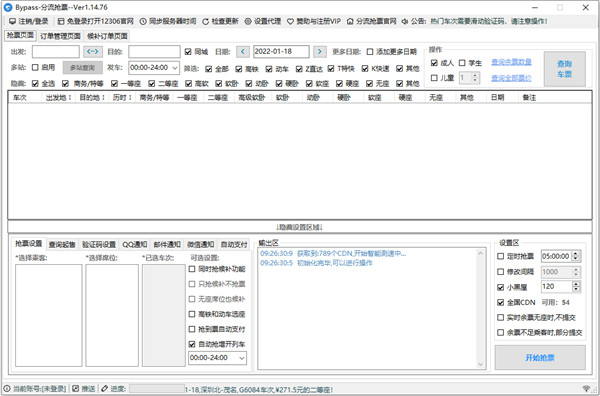Toggle 自动抢增开列车 checkbox
This screenshot has width=600, height=396.
192,344
